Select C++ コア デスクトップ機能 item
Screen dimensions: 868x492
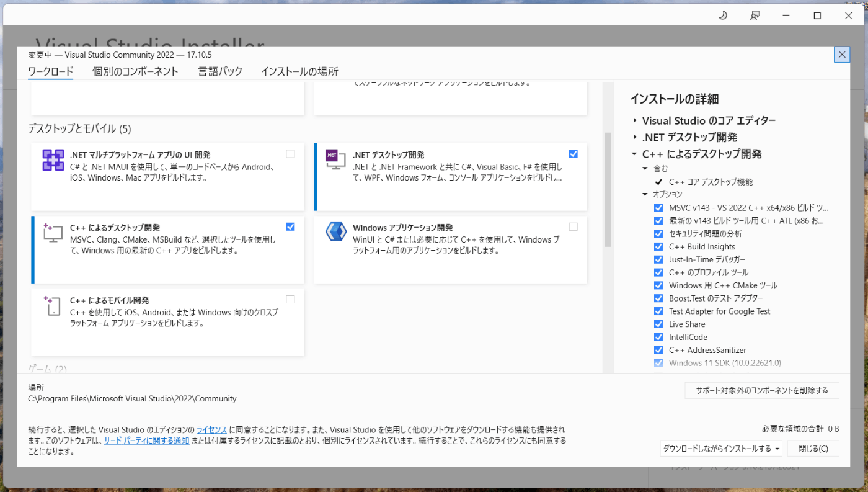pyautogui.click(x=711, y=182)
